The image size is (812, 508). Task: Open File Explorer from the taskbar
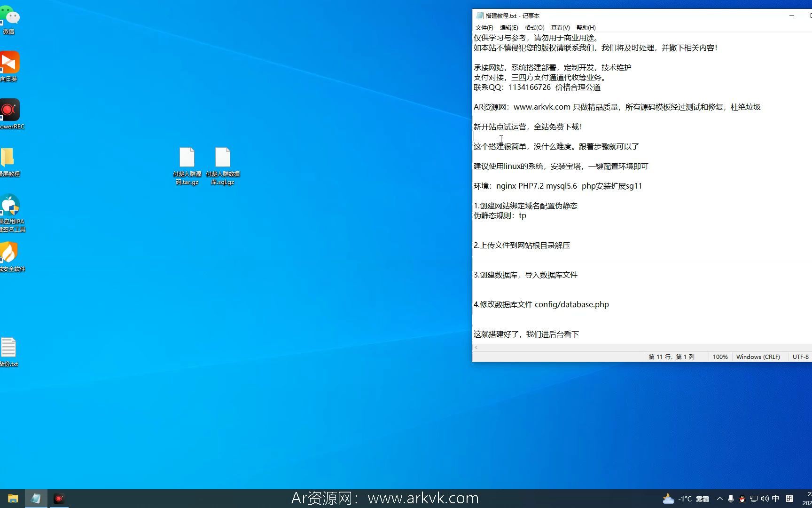(x=13, y=499)
